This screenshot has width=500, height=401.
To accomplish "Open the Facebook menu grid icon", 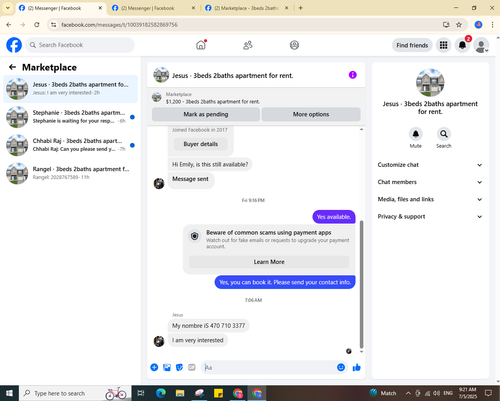I will [443, 45].
